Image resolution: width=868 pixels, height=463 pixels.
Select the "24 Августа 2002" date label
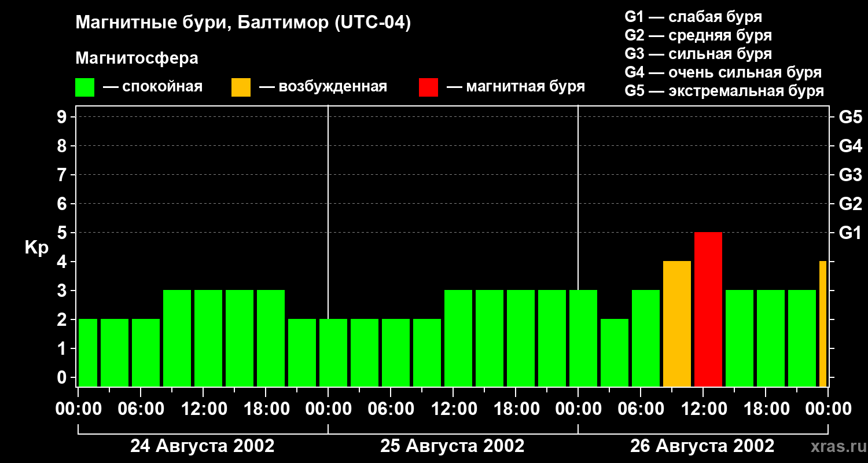tap(203, 446)
